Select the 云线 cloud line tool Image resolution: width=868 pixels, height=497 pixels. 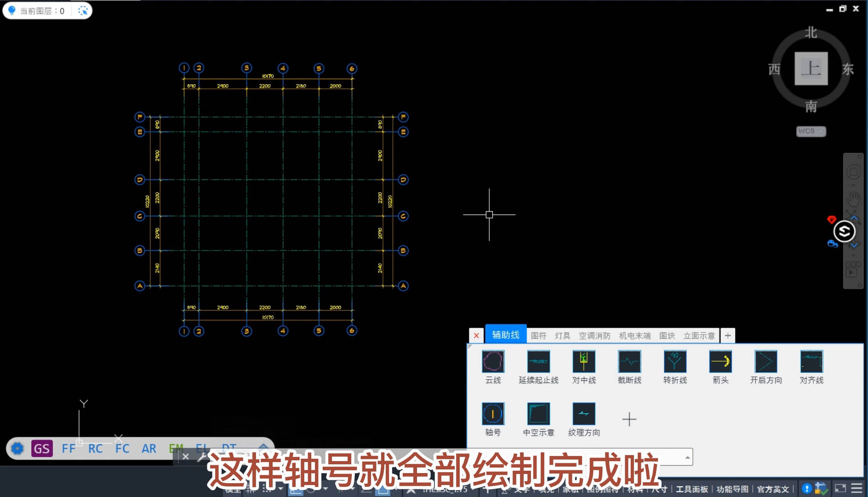pos(493,362)
